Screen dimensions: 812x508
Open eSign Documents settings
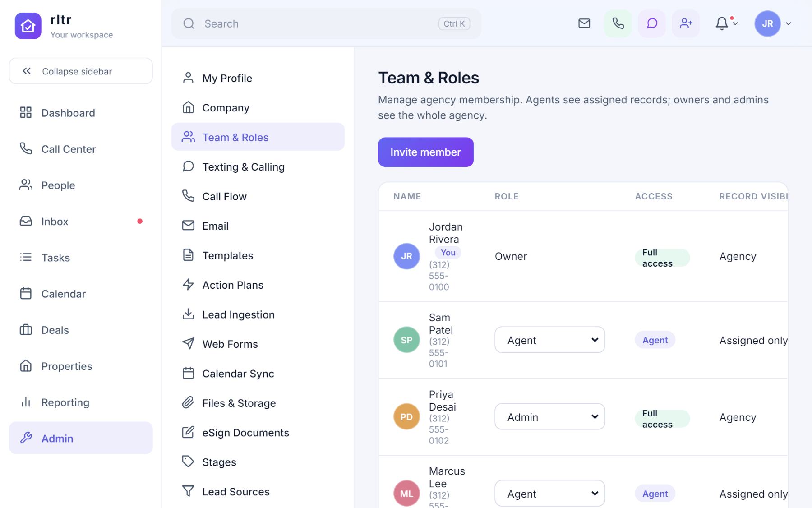tap(258, 433)
